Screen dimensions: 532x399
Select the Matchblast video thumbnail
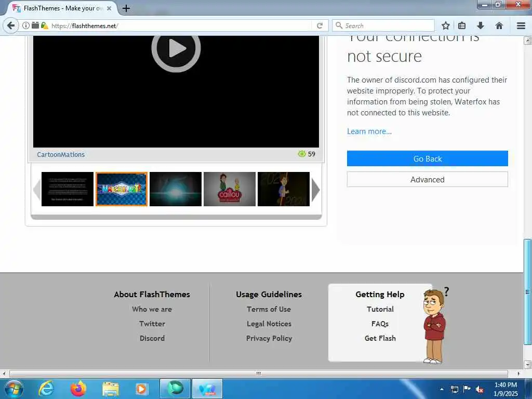[x=122, y=189]
